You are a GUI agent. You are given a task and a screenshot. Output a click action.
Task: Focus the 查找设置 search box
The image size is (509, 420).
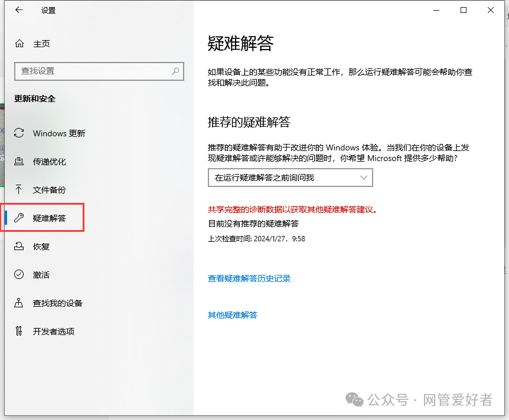coord(99,71)
